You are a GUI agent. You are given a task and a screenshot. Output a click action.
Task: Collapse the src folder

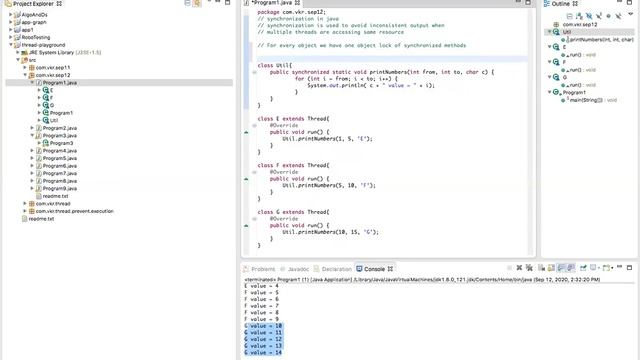[x=18, y=60]
